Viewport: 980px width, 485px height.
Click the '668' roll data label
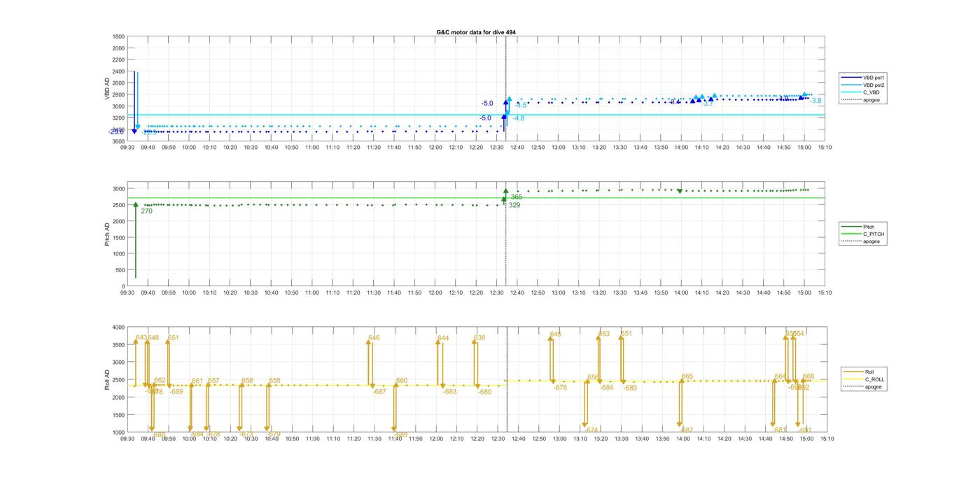808,377
